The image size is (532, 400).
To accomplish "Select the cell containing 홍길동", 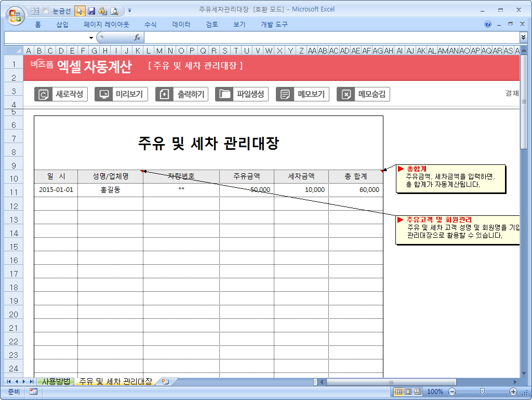I will click(110, 190).
